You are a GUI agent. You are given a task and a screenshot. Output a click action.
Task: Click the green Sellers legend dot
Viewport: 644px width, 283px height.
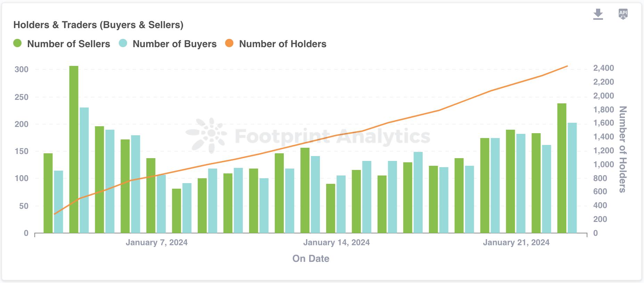(x=17, y=43)
